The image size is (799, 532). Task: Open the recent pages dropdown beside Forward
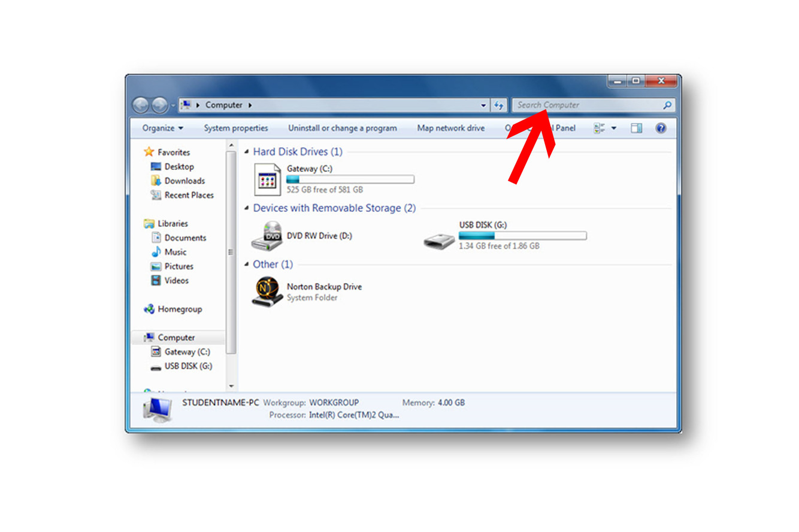(x=173, y=105)
